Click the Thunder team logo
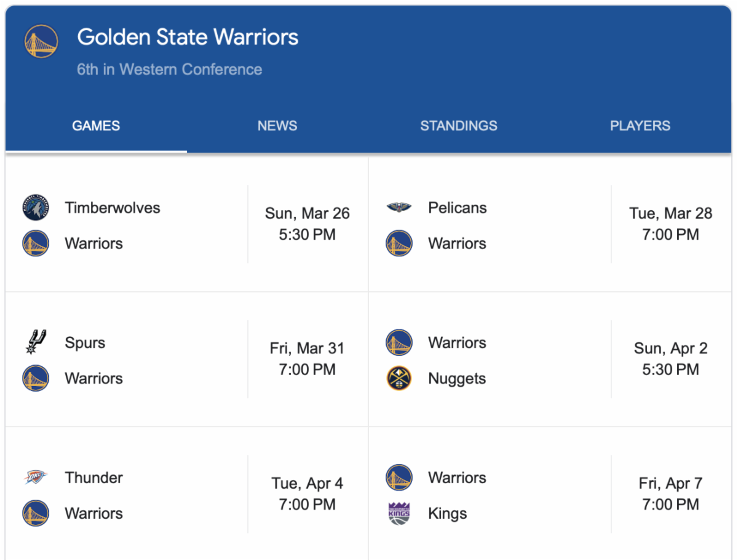Viewport: 738px width, 560px height. tap(36, 478)
